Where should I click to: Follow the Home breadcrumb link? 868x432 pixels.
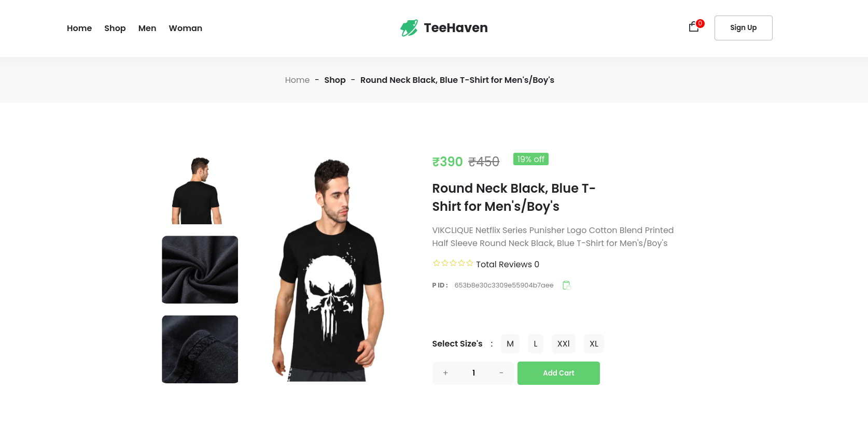click(x=297, y=80)
